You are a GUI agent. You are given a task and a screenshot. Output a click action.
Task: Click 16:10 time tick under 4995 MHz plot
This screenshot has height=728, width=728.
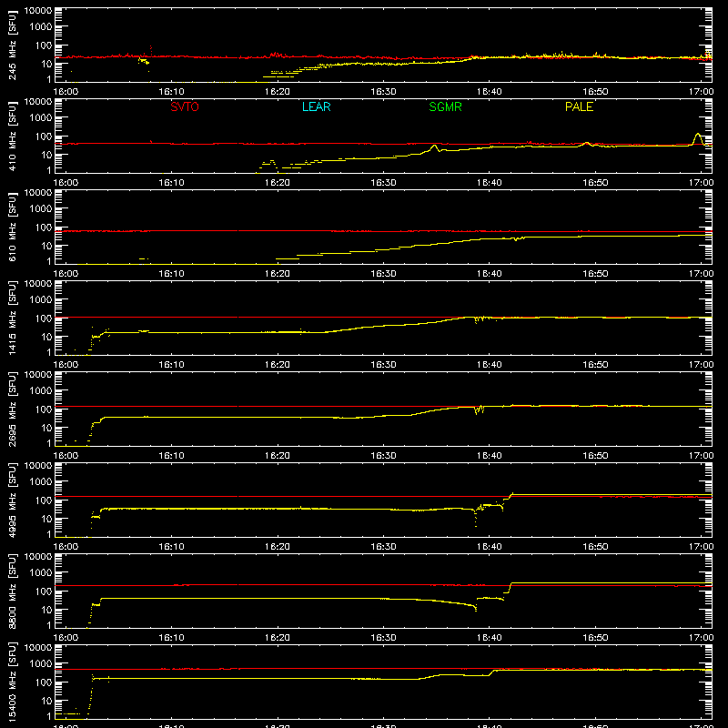coord(171,547)
